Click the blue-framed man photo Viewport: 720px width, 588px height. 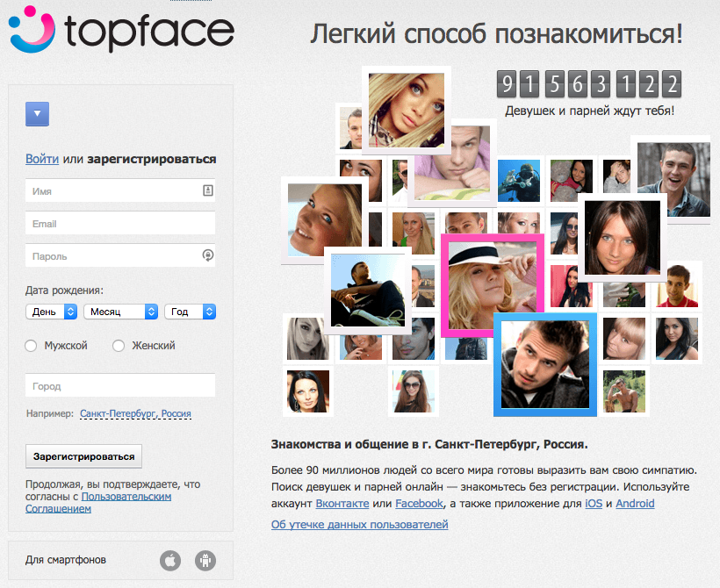tap(545, 364)
